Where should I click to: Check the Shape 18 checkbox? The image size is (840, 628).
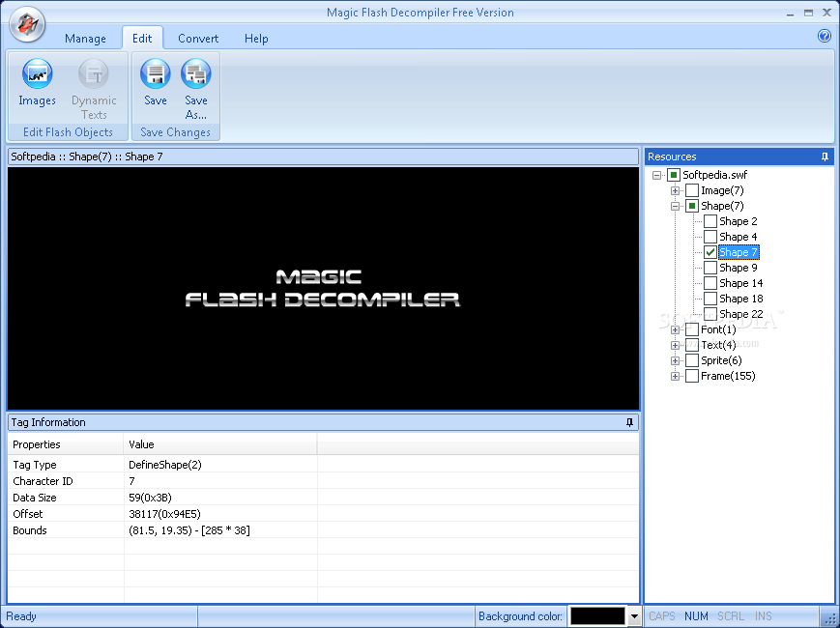point(710,299)
